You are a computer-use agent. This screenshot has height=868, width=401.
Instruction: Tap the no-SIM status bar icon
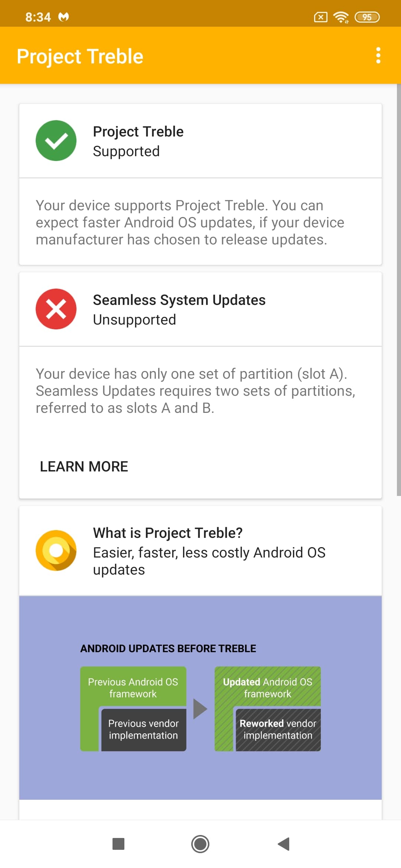pyautogui.click(x=321, y=17)
